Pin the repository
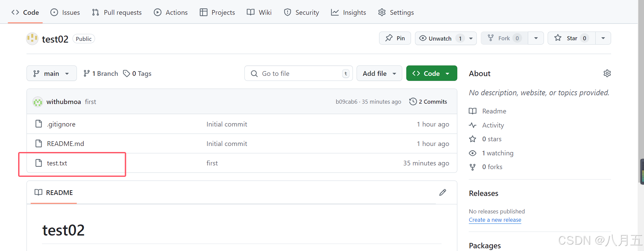 pyautogui.click(x=395, y=38)
